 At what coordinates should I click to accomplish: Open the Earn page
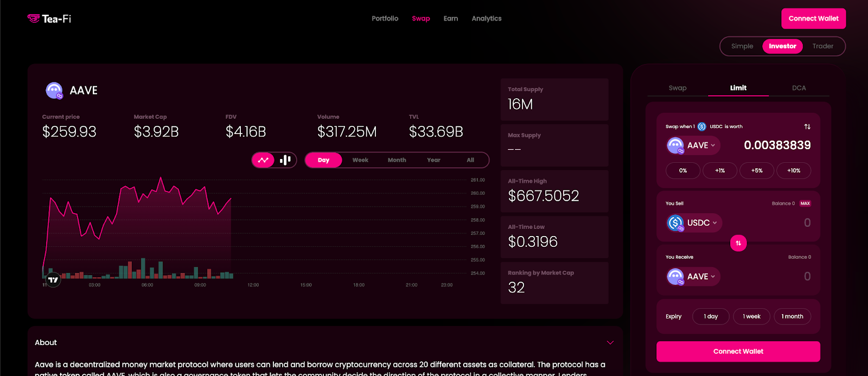click(451, 18)
